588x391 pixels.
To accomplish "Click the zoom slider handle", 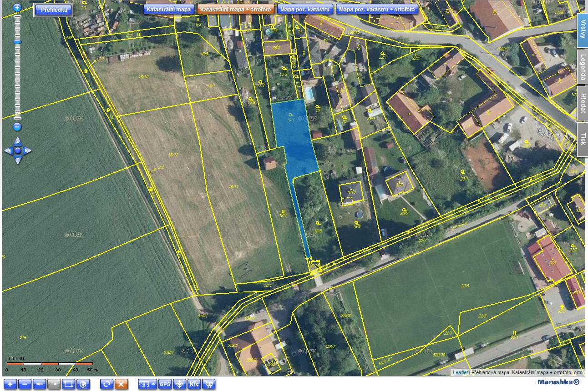I will click(17, 42).
